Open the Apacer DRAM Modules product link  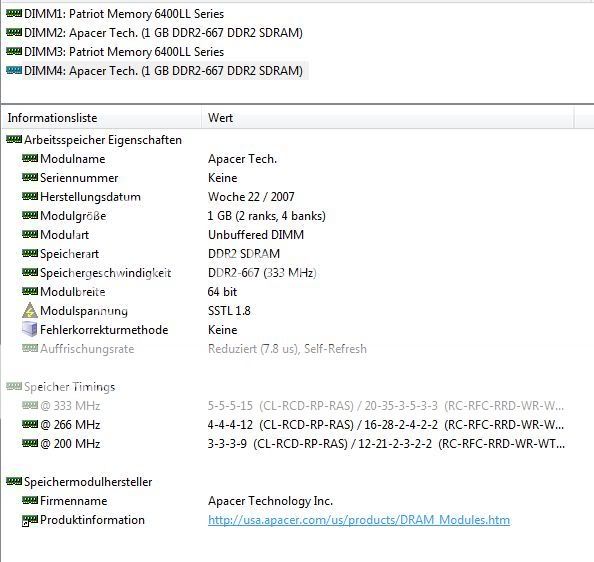pos(359,520)
